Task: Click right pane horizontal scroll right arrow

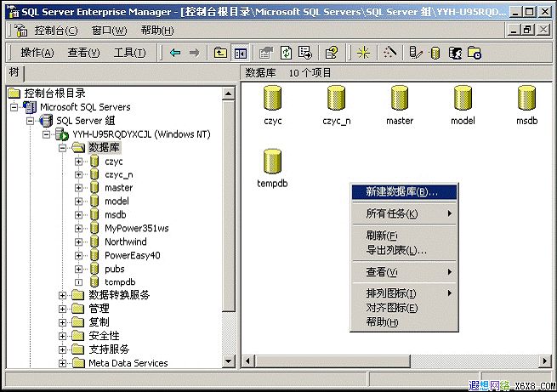Action: [544, 361]
